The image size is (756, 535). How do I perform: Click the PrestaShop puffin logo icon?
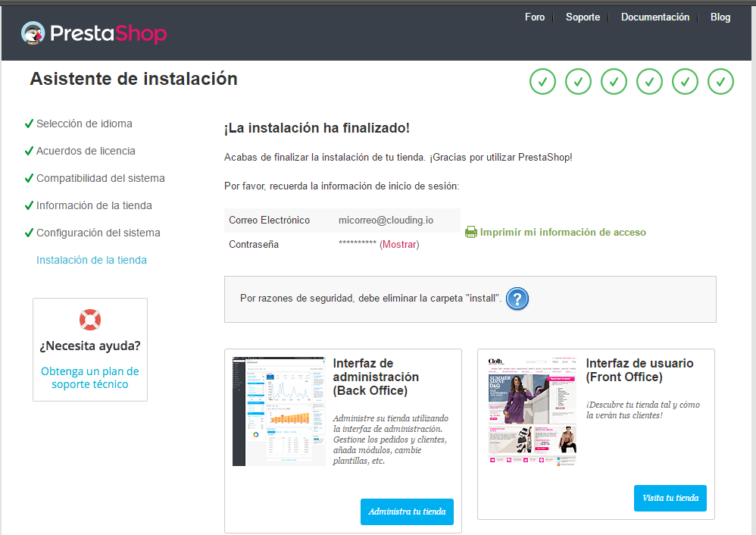coord(33,33)
